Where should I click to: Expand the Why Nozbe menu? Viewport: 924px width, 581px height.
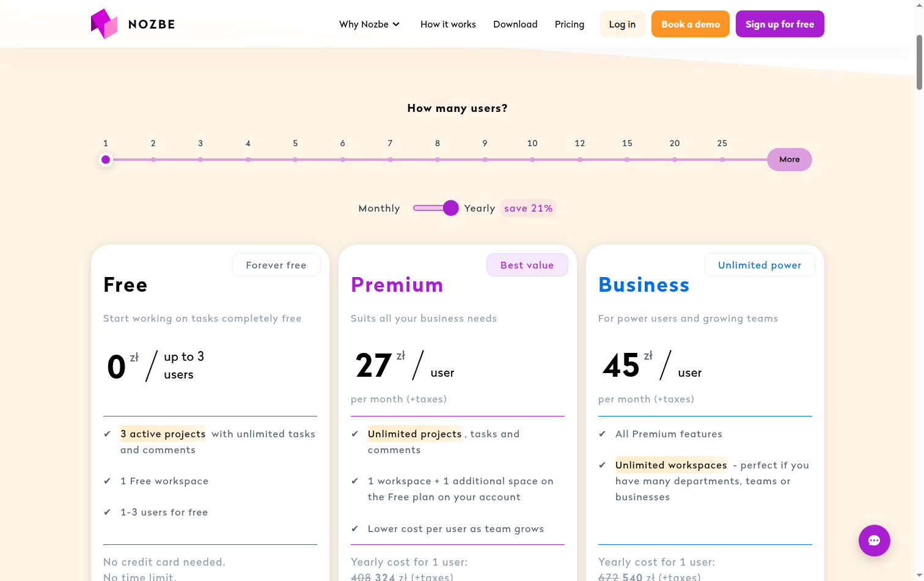[370, 24]
